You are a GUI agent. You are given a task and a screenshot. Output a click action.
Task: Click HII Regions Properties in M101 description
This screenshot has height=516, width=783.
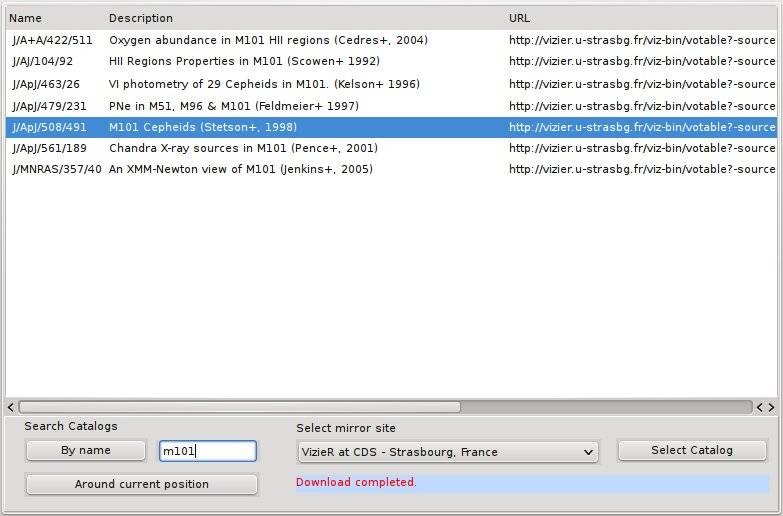[244, 61]
